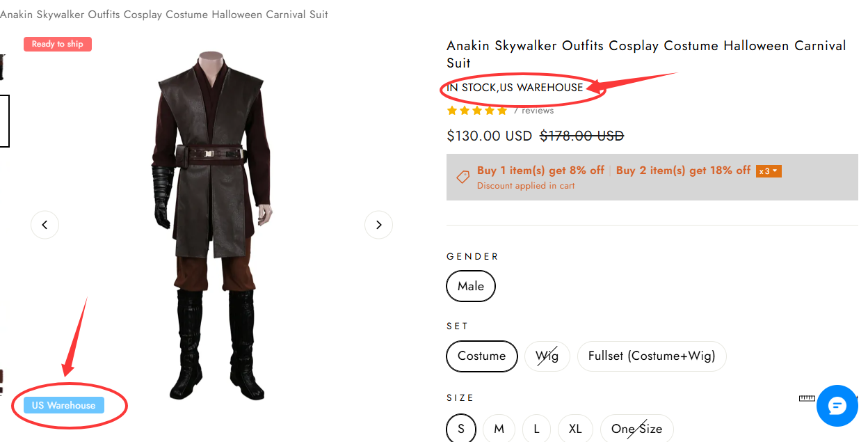Select the outlined thumbnail on the left
868x442 pixels.
pos(4,121)
